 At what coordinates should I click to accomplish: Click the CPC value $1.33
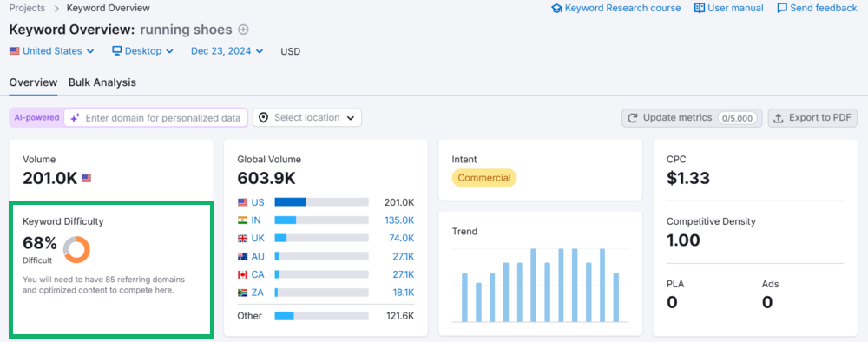click(688, 178)
